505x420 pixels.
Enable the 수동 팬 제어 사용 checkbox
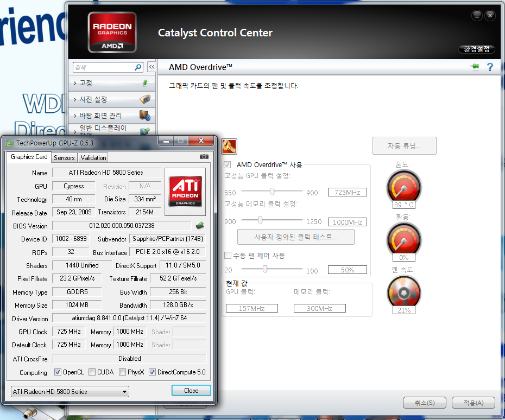click(x=228, y=256)
